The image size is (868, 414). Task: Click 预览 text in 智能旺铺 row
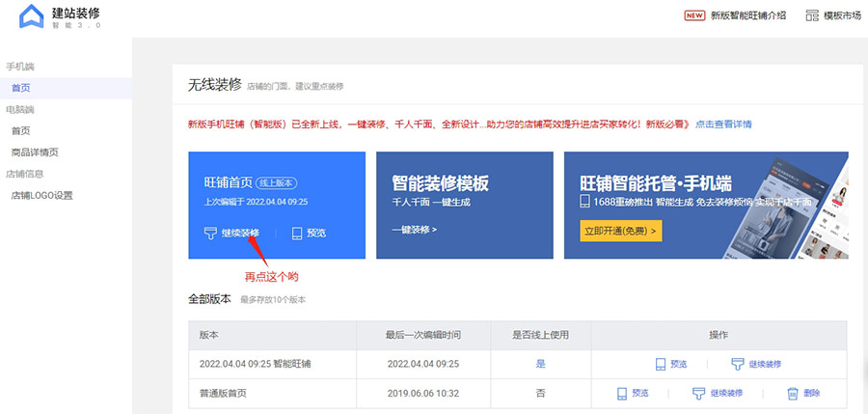[x=679, y=364]
